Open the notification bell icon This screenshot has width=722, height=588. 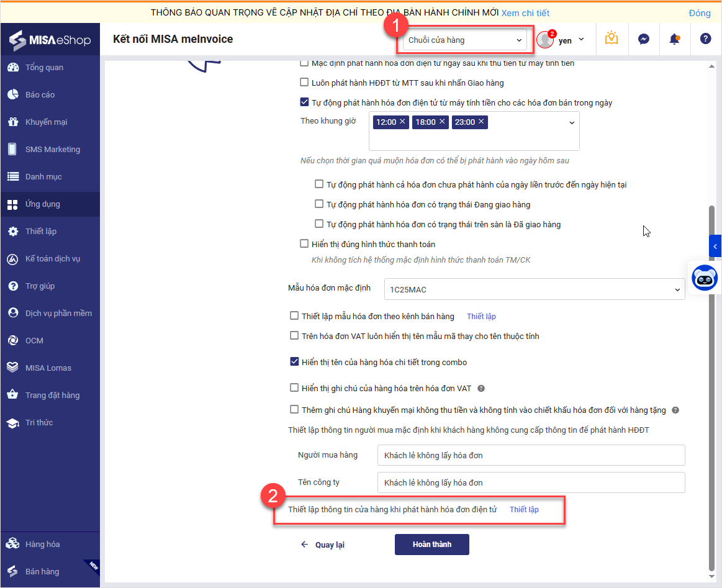pos(675,39)
